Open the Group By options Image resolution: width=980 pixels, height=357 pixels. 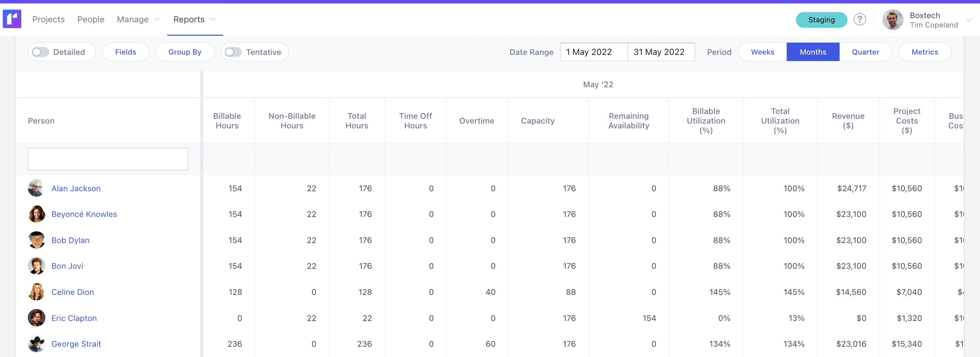[184, 52]
